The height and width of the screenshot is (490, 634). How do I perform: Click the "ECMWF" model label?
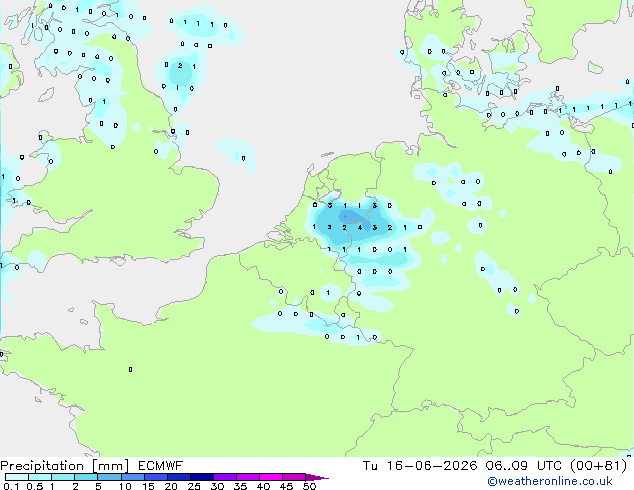point(161,466)
